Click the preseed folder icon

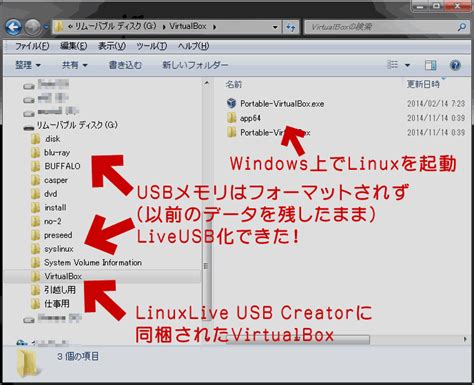pos(36,235)
